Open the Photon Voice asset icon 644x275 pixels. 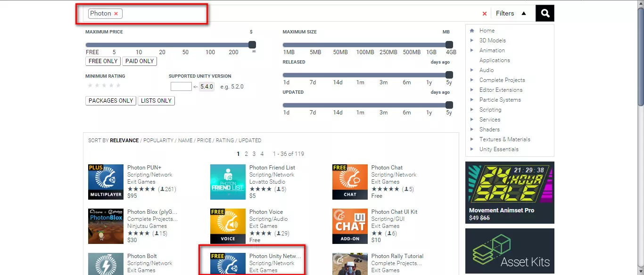[x=228, y=226]
